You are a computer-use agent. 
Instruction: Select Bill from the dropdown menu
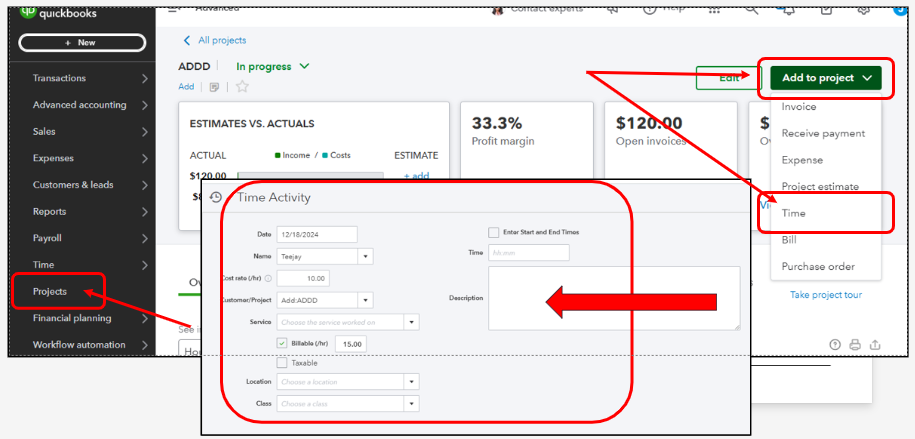pos(789,240)
